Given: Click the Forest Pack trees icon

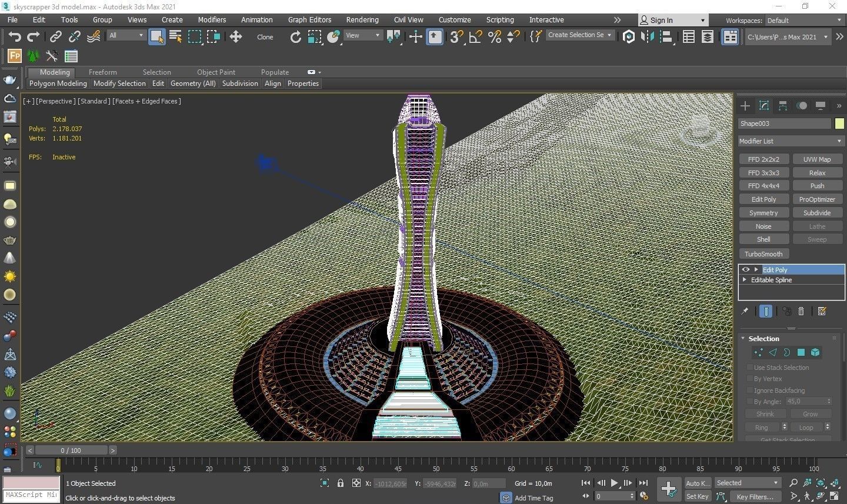Looking at the screenshot, I should coord(34,56).
